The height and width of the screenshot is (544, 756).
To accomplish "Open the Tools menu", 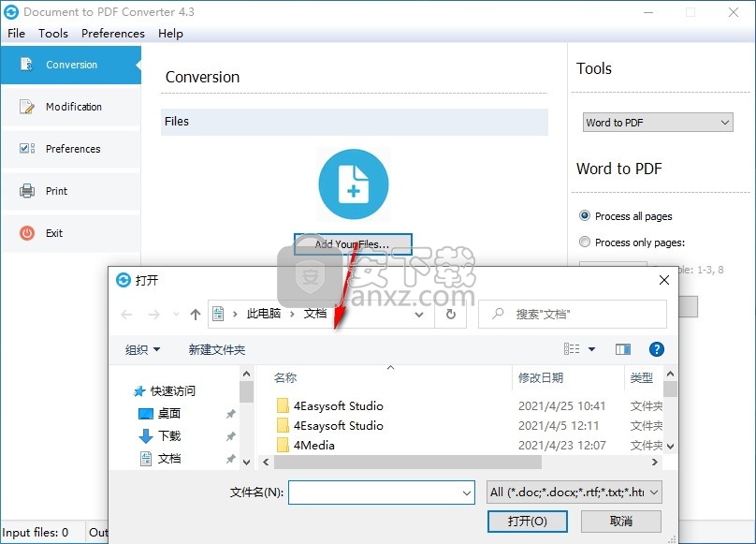I will [53, 34].
